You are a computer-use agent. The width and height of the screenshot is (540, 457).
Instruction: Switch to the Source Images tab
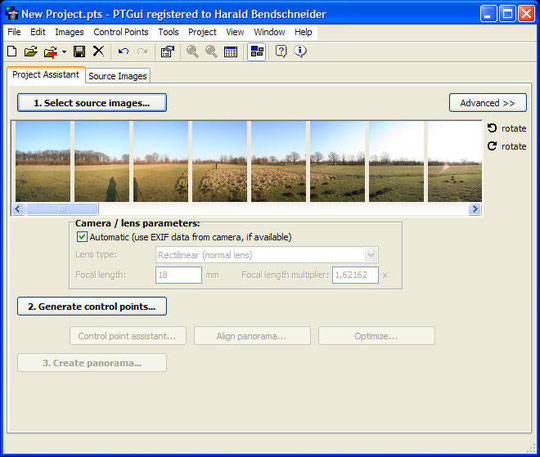[x=117, y=76]
